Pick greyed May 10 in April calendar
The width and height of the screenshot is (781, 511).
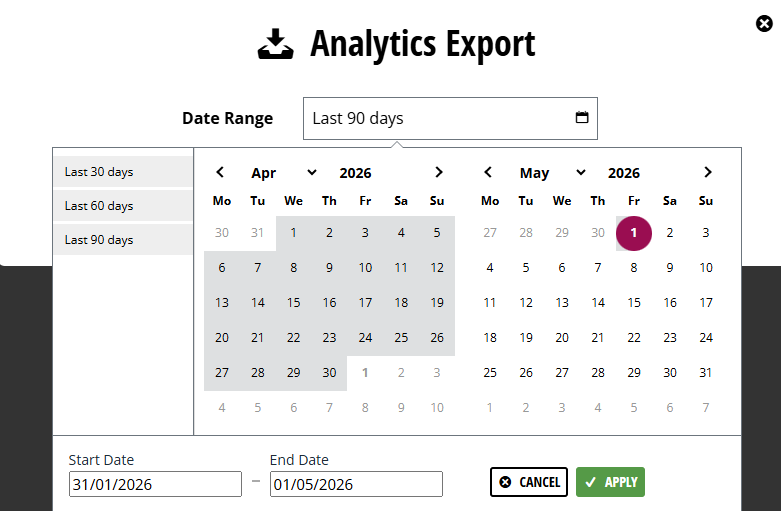point(437,408)
